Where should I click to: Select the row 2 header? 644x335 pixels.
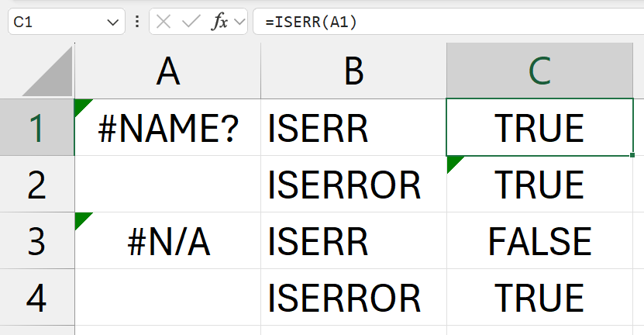point(36,184)
